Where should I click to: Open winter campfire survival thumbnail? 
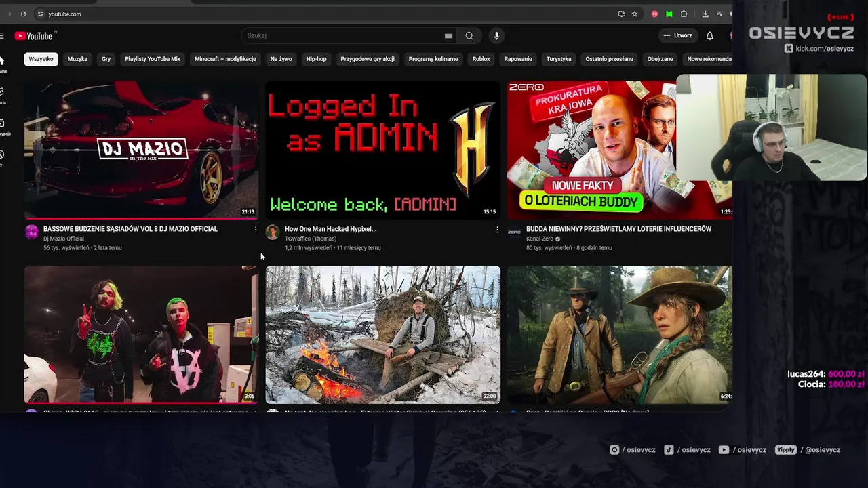click(x=383, y=335)
